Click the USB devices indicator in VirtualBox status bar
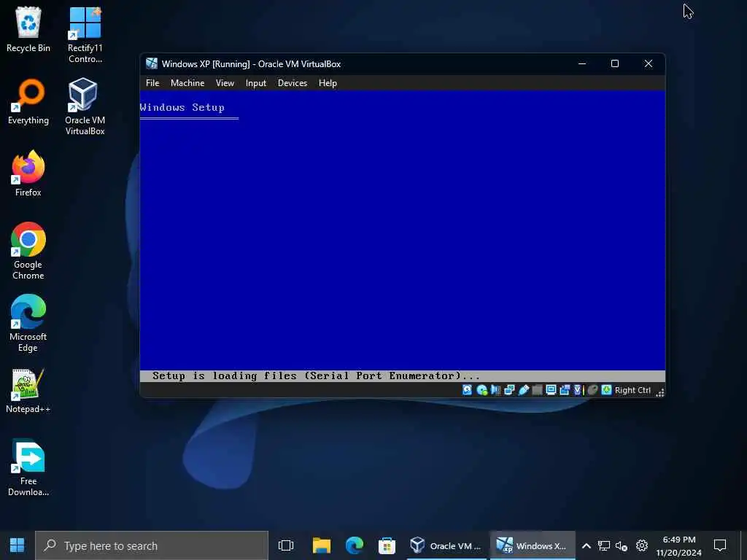The width and height of the screenshot is (747, 560). (524, 390)
